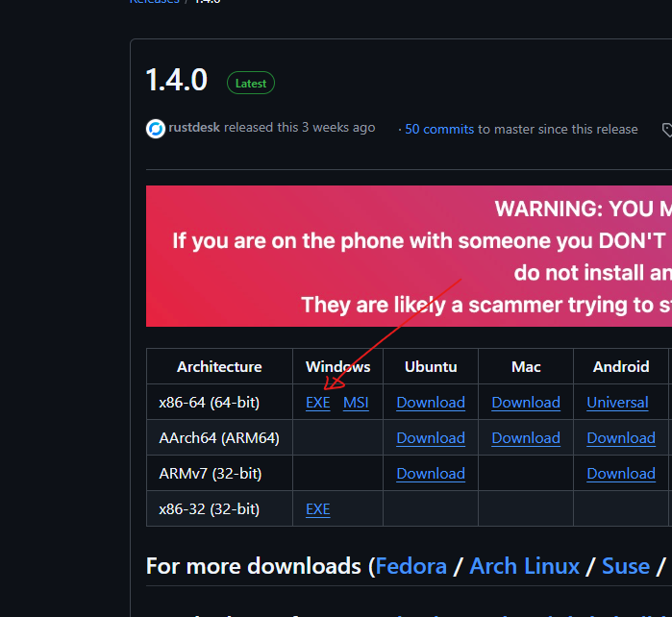Viewport: 672px width, 617px height.
Task: Download Ubuntu build for x86-64
Action: tap(431, 403)
